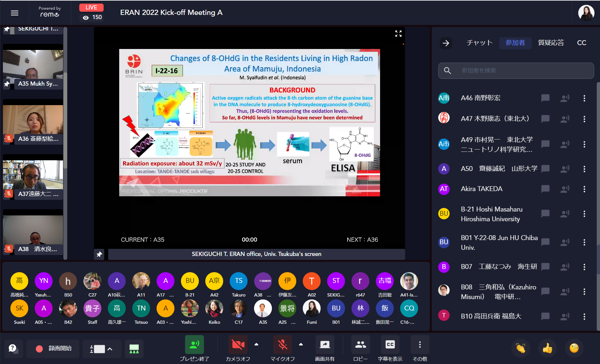Open the profile avatar in the header

click(586, 13)
